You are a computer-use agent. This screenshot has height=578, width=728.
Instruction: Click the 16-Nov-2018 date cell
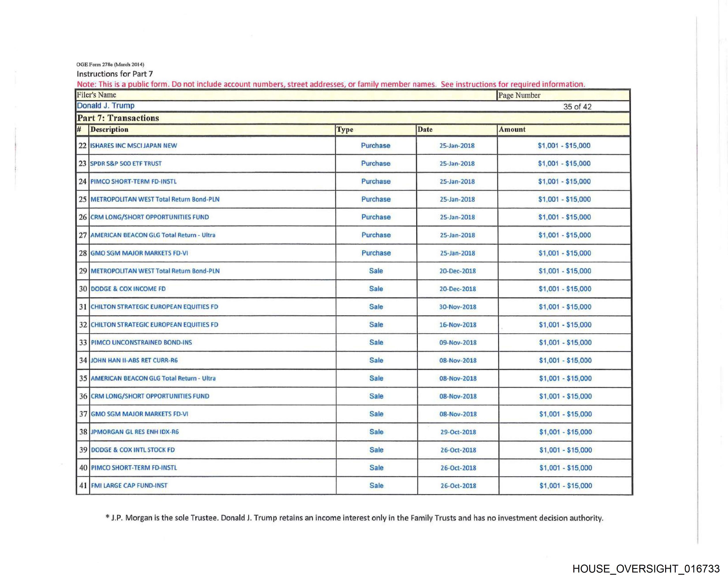pyautogui.click(x=458, y=325)
